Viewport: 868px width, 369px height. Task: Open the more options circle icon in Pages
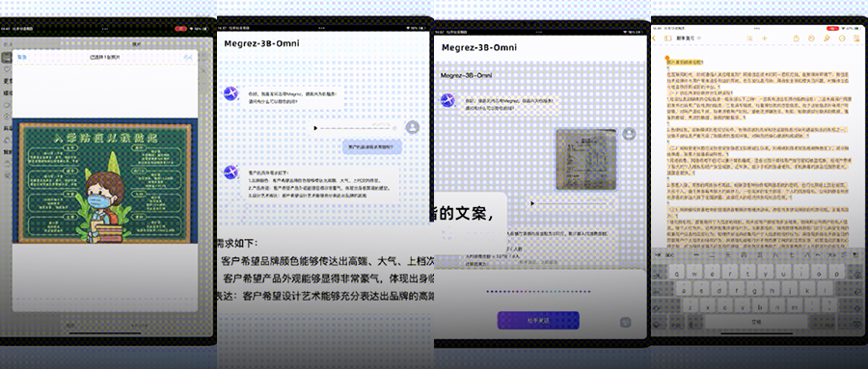coord(842,39)
